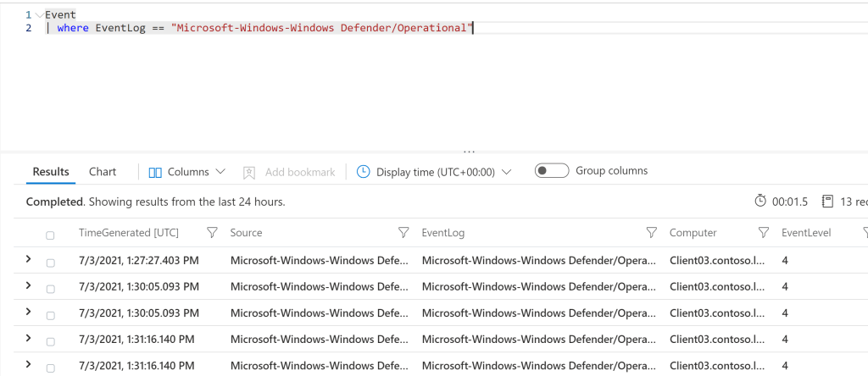Image resolution: width=868 pixels, height=376 pixels.
Task: Collapse the query fold arrow at line 1
Action: pos(40,15)
